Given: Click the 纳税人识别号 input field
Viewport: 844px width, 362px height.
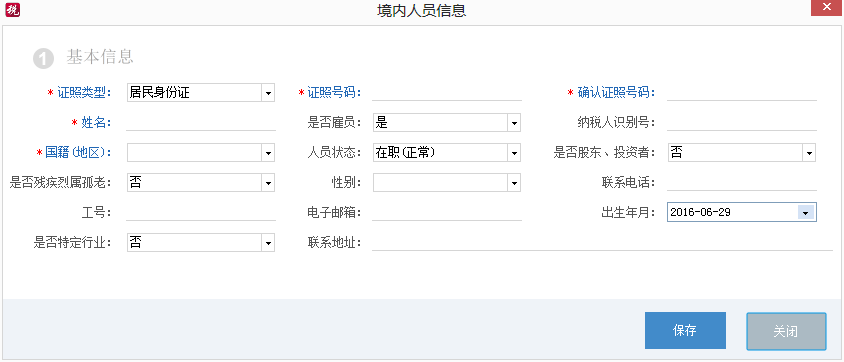Looking at the screenshot, I should (742, 123).
